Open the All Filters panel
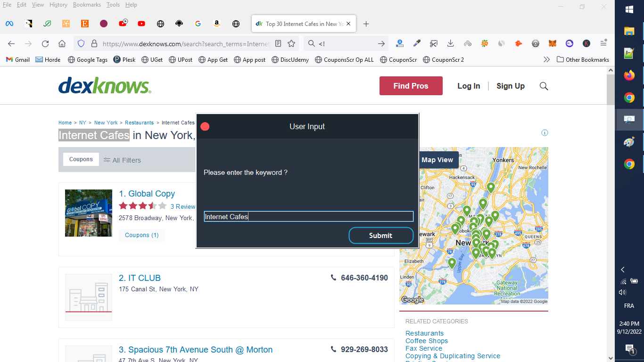The image size is (644, 362). pos(122,160)
